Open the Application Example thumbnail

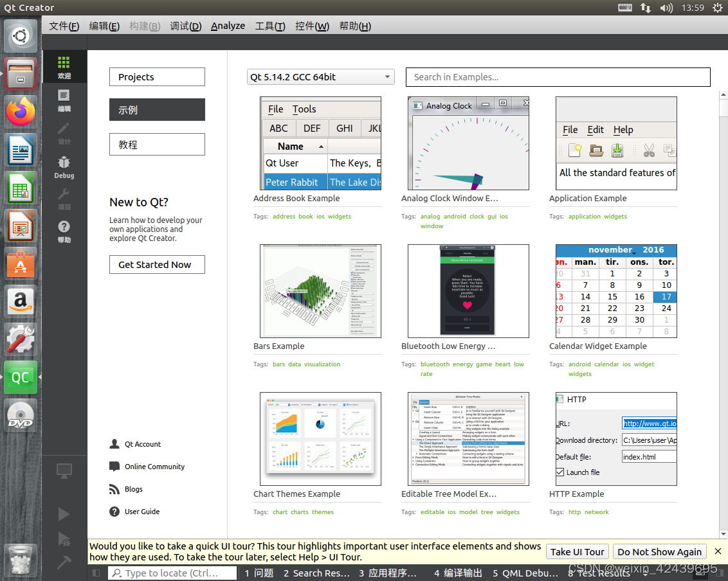[616, 143]
